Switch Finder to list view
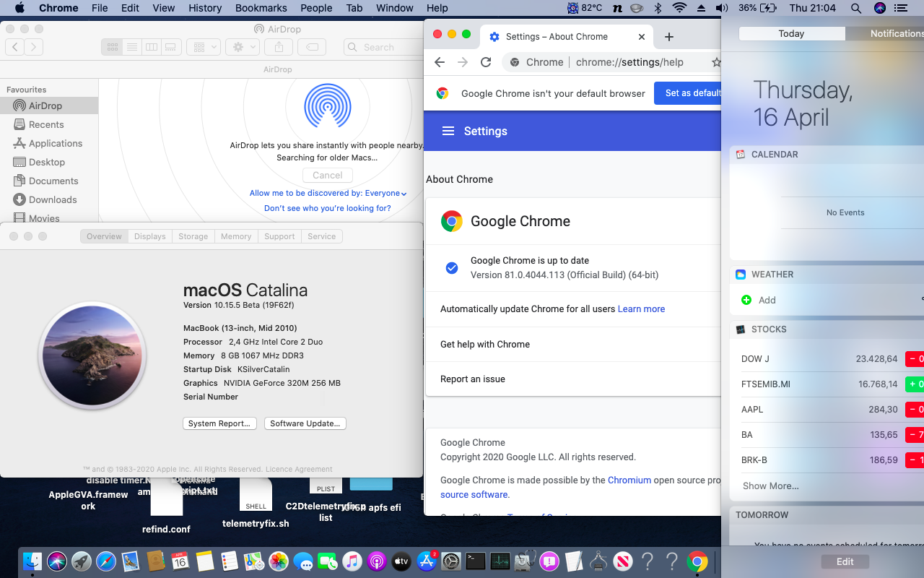 point(131,47)
